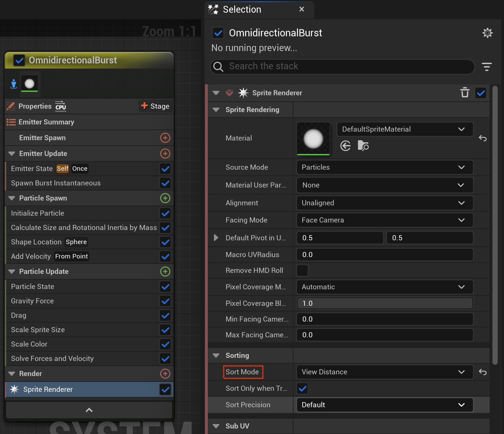Click the blue emitter simulation target icon
Screen dimensions: 504x434
pyautogui.click(x=14, y=84)
